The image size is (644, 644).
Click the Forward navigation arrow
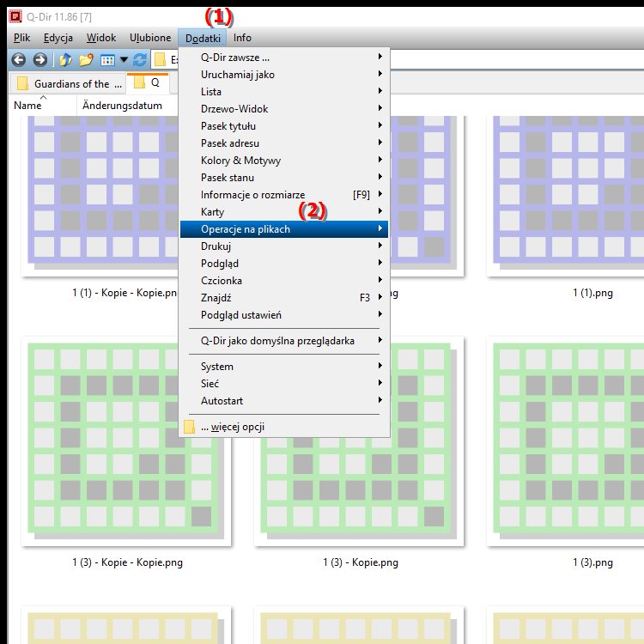pos(39,60)
